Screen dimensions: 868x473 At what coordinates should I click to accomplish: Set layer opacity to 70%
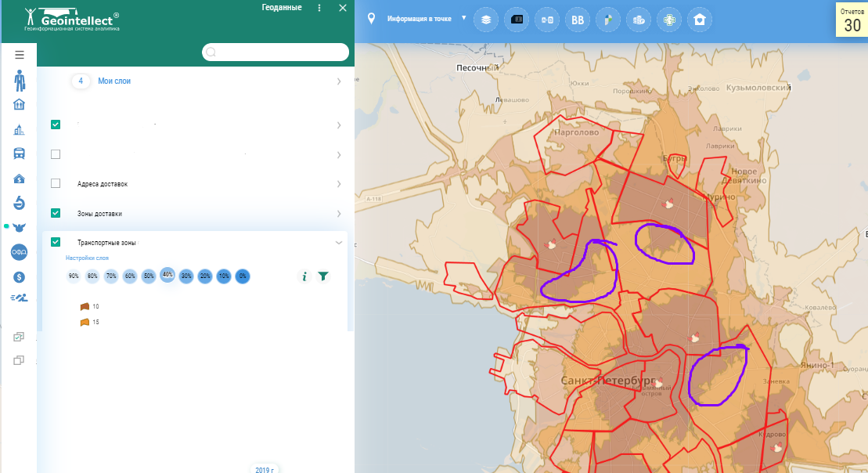pyautogui.click(x=111, y=276)
